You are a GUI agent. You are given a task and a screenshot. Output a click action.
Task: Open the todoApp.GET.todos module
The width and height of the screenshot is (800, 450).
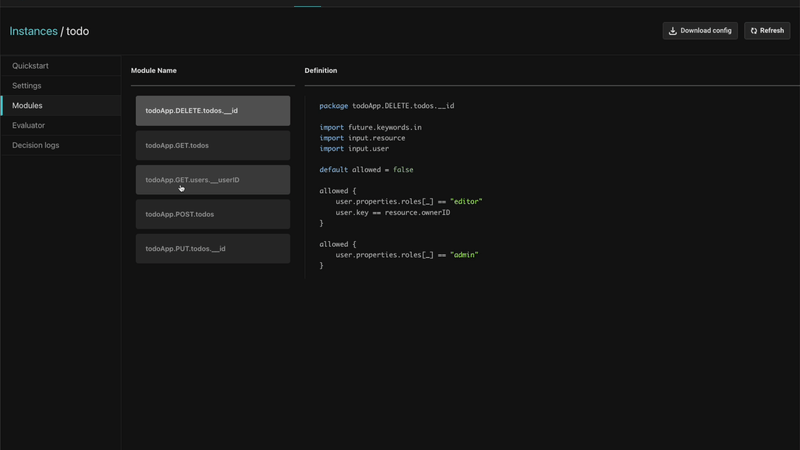pos(212,146)
